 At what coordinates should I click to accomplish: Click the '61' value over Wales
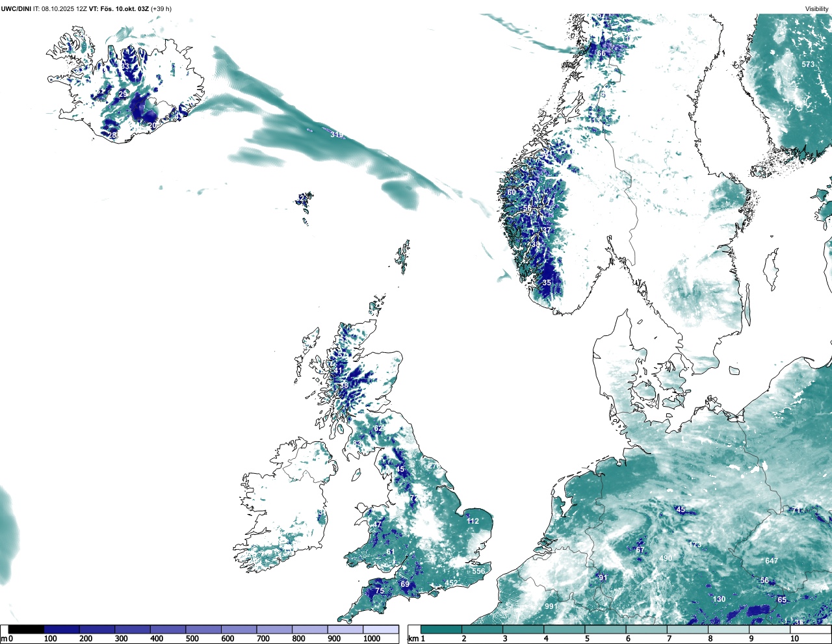pos(390,552)
